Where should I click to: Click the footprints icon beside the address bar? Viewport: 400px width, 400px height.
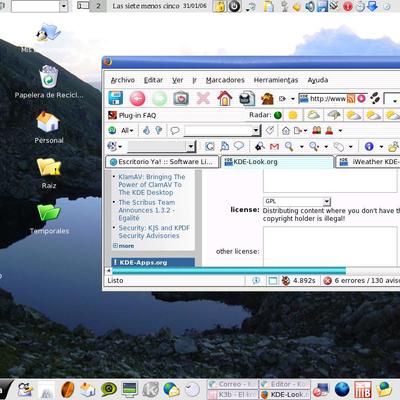pos(375,98)
